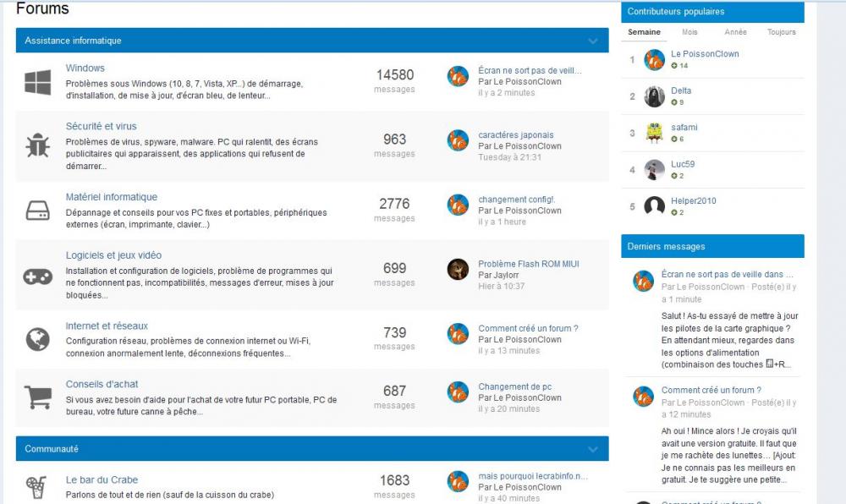Open Jaylorr's profile link
The width and height of the screenshot is (846, 504).
(x=504, y=275)
